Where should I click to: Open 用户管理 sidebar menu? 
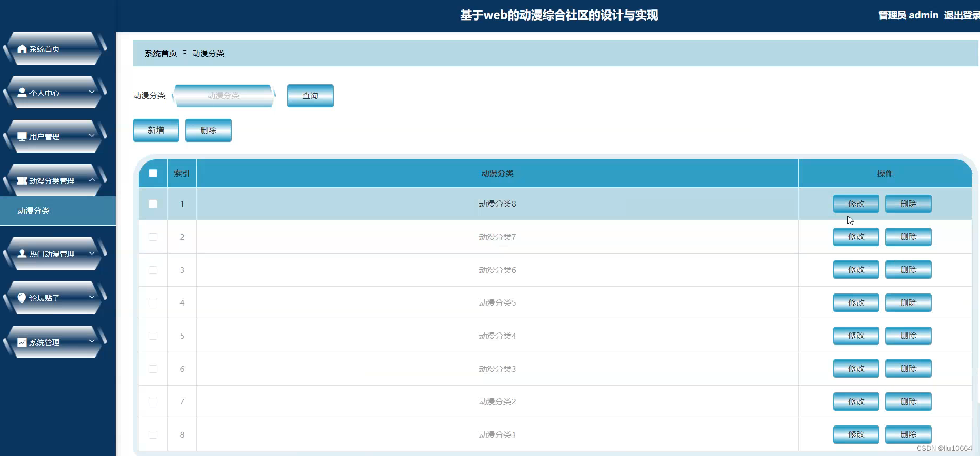[55, 137]
